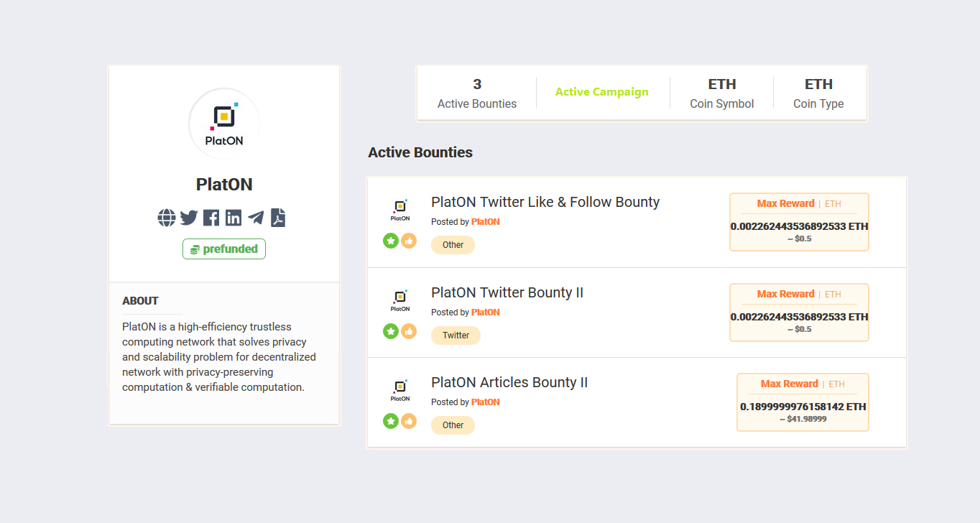The height and width of the screenshot is (523, 980).
Task: Click green star icon on Twitter Bounty II
Action: (x=391, y=331)
